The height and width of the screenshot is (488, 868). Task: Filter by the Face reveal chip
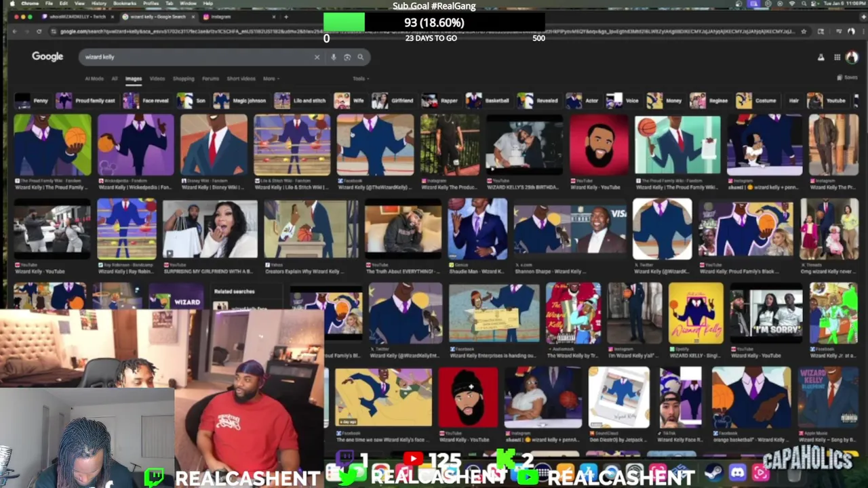[x=146, y=101]
